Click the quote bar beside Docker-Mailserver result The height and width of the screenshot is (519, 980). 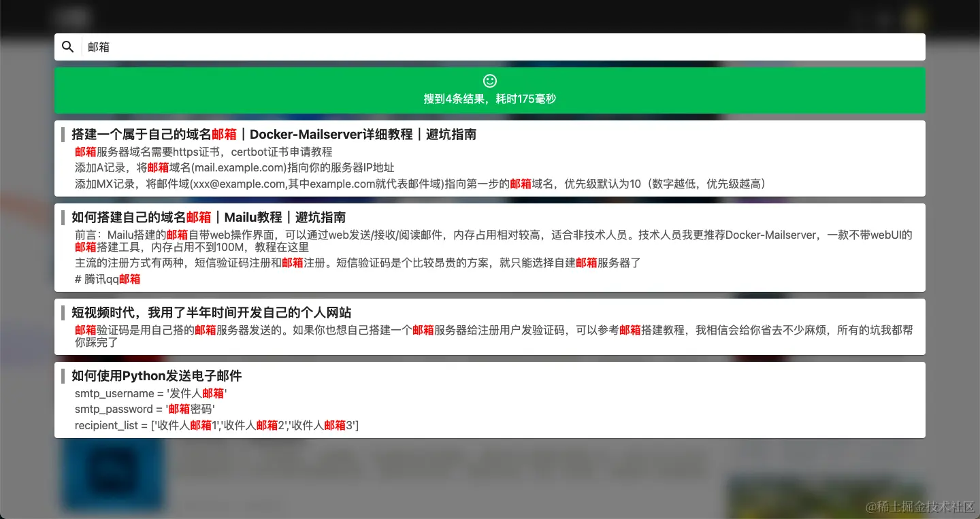tap(63, 134)
